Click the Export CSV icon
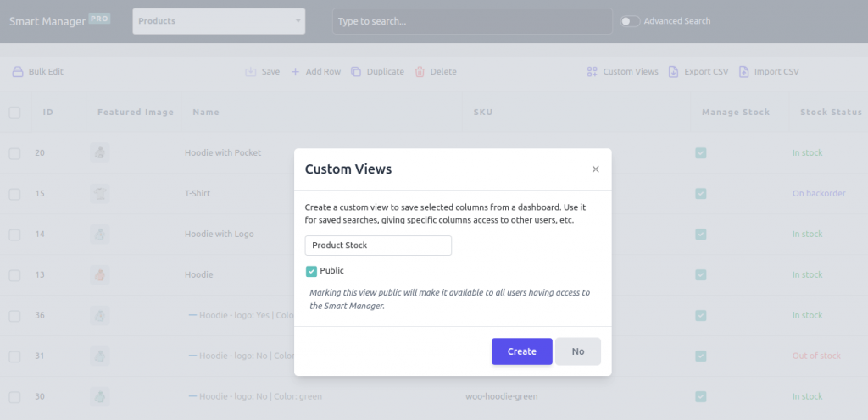The height and width of the screenshot is (420, 868). [x=674, y=72]
